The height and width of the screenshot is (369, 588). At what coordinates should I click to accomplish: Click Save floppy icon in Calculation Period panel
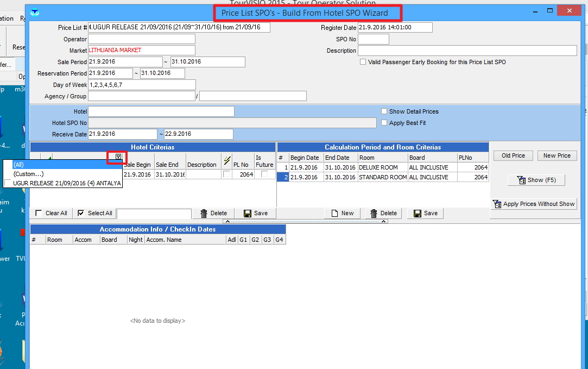[x=418, y=214]
